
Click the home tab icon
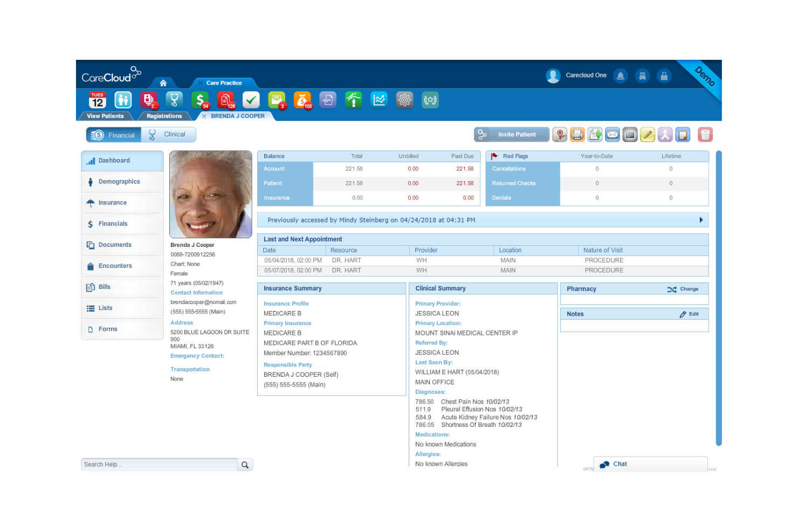pos(163,83)
